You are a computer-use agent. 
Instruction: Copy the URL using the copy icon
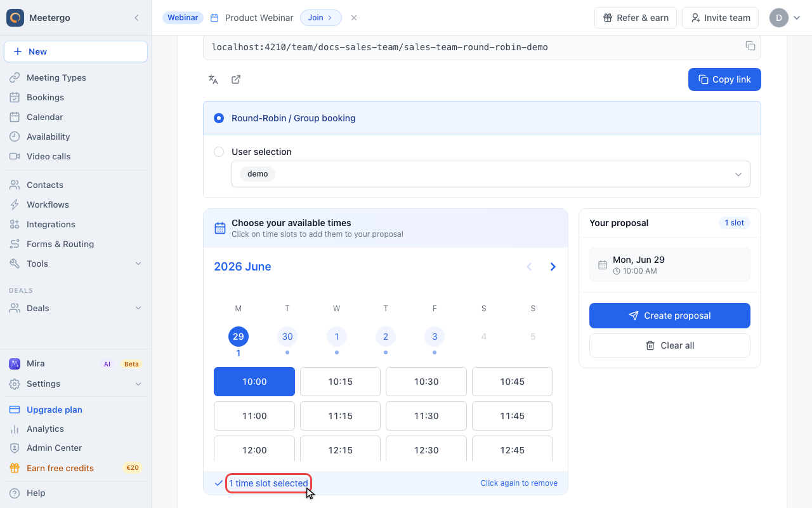(x=750, y=46)
